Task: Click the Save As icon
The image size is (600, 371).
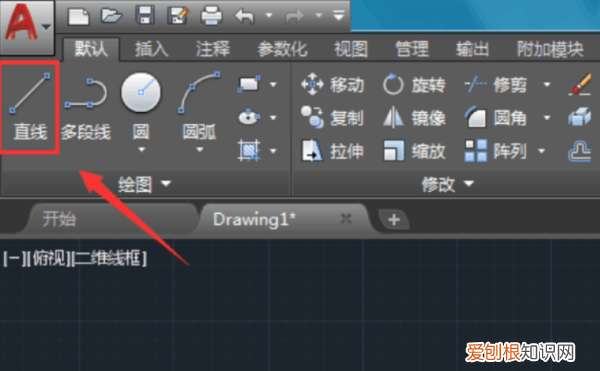Action: tap(178, 16)
